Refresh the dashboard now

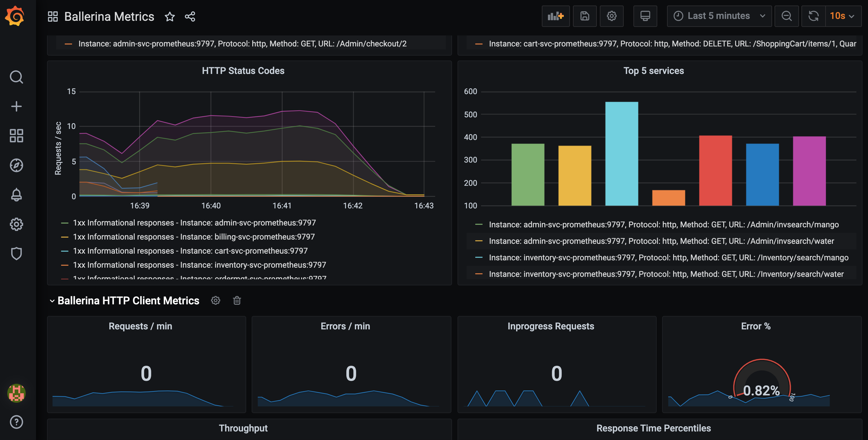pos(813,16)
